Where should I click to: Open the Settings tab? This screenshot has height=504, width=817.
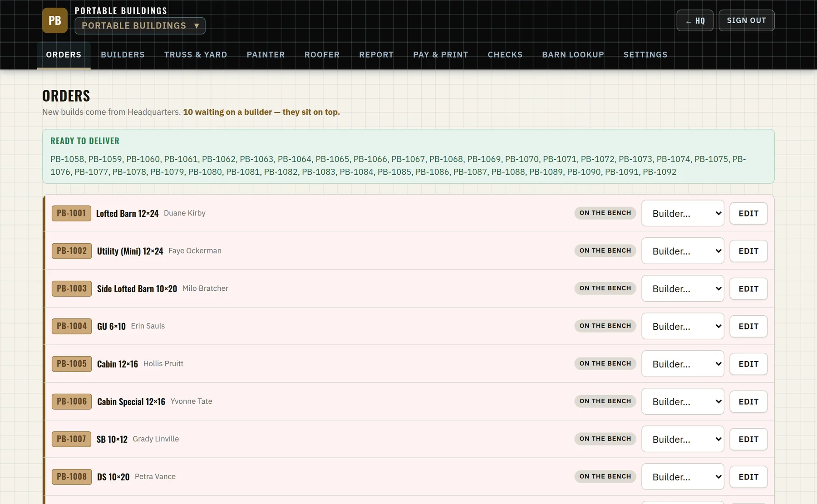pos(645,55)
